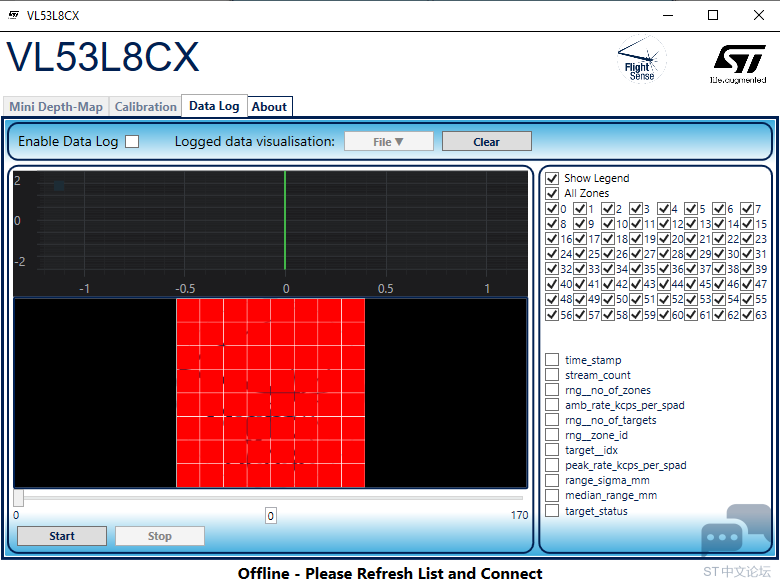Switch to the Mini Depth-Map tab

coord(56,106)
